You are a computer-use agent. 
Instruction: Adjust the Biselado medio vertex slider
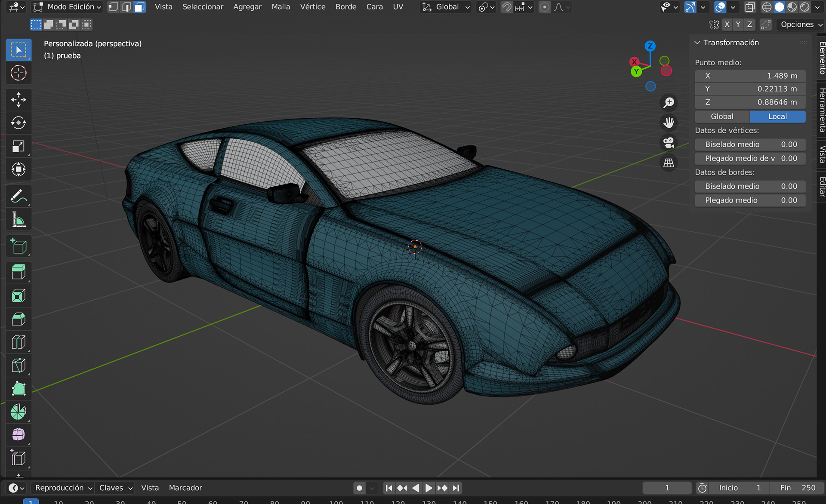tap(750, 144)
